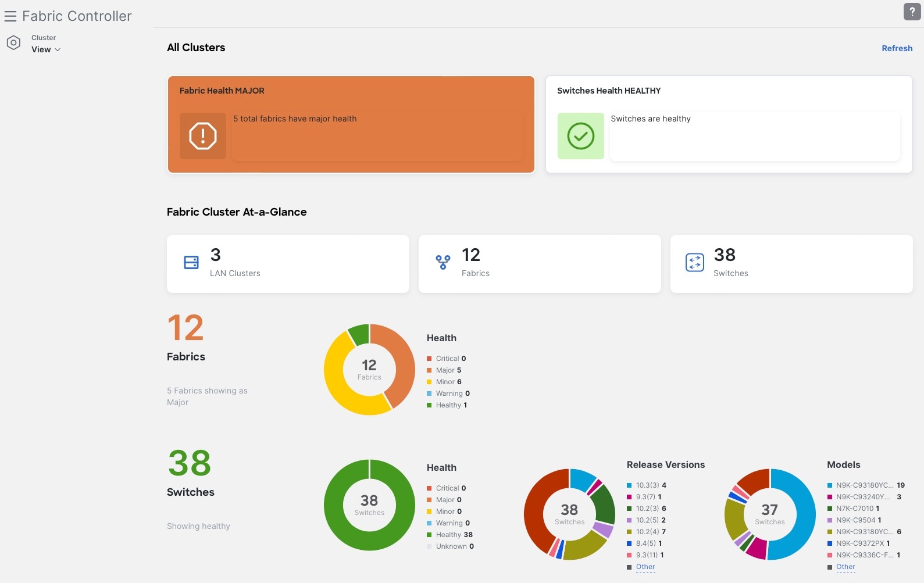Viewport: 924px width, 583px height.
Task: Click the switches health donut chart
Action: [369, 505]
